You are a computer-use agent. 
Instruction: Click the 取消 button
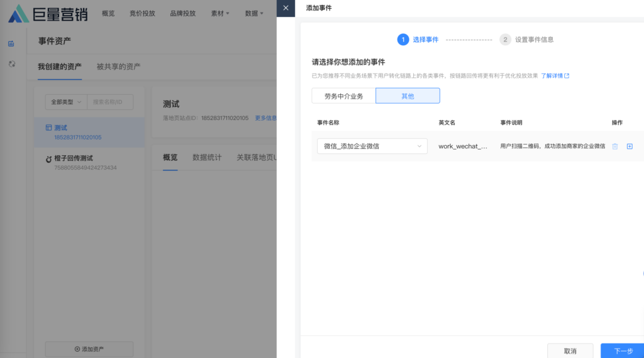point(570,350)
